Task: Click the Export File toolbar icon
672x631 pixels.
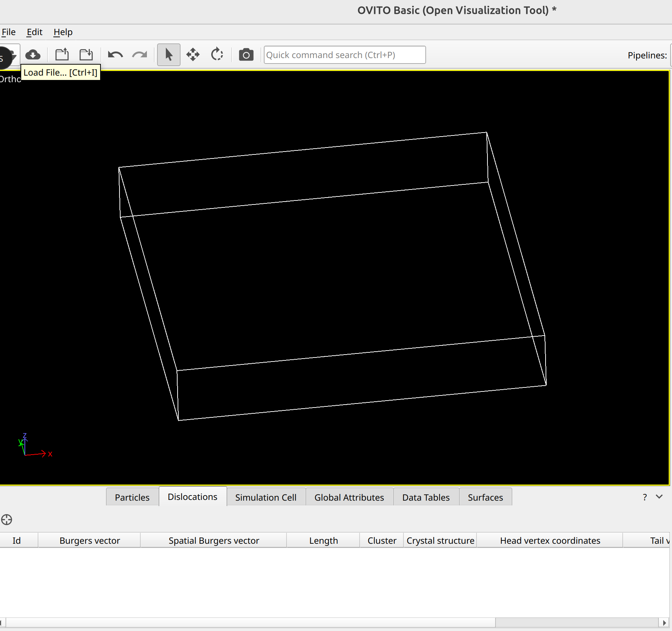Action: tap(86, 55)
